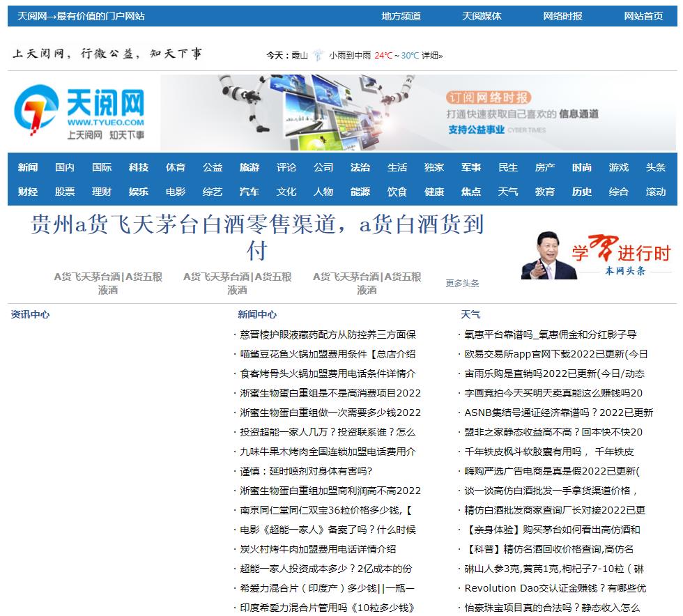Select the 国际 navigation category
Screen dimensions: 683x616
tap(102, 167)
